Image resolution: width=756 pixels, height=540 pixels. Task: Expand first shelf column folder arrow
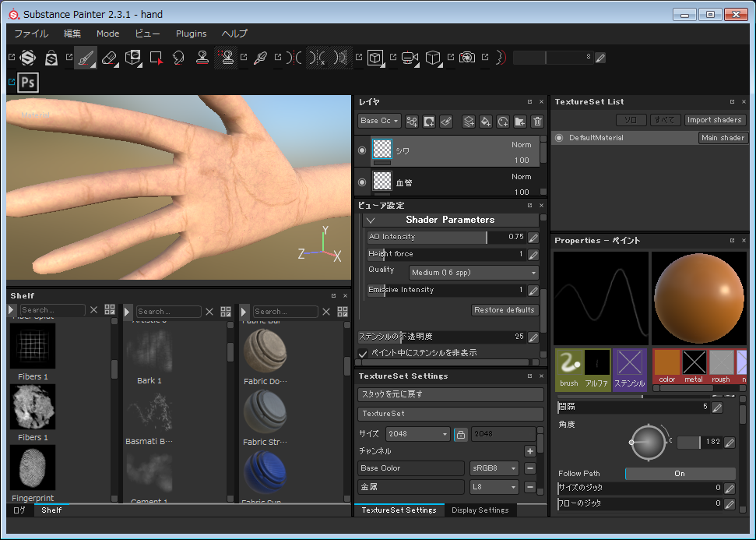(x=12, y=310)
